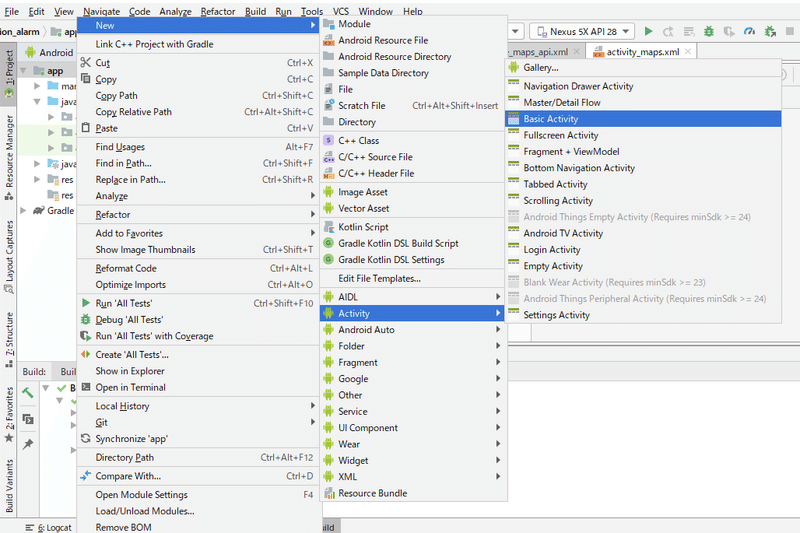
Task: Choose Android Resource File
Action: (413, 40)
